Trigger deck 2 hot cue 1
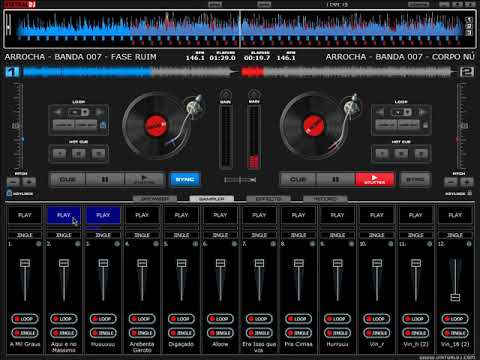Image resolution: width=480 pixels, height=360 pixels. point(382,154)
